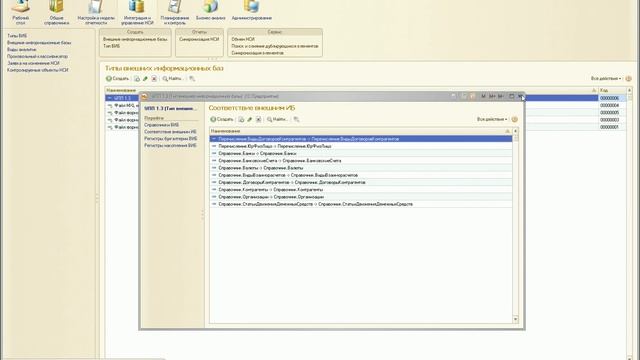Select row Перечисление.ВидыДоговоровКонтрагентов

click(x=361, y=139)
